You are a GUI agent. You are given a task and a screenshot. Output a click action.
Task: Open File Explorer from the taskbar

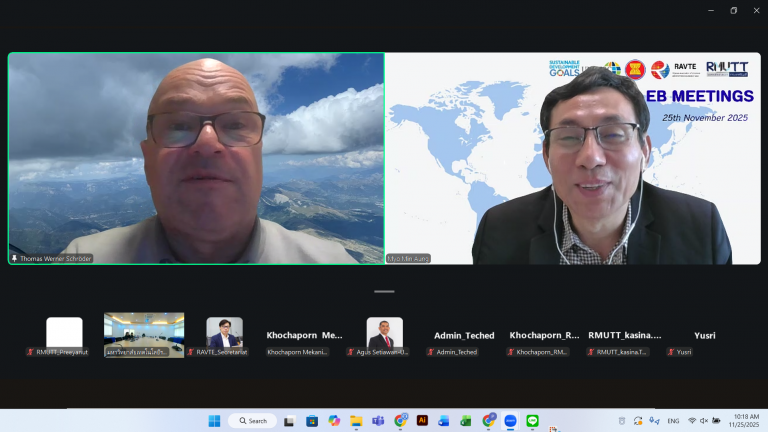[x=356, y=421]
